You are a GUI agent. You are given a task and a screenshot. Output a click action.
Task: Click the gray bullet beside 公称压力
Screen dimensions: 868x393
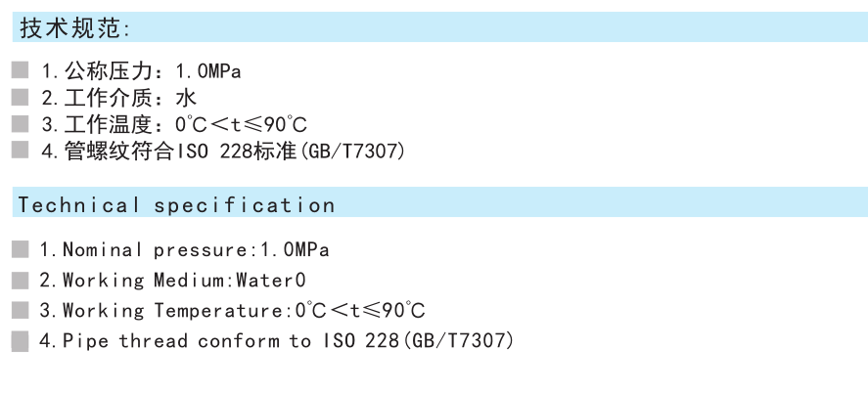click(x=20, y=70)
